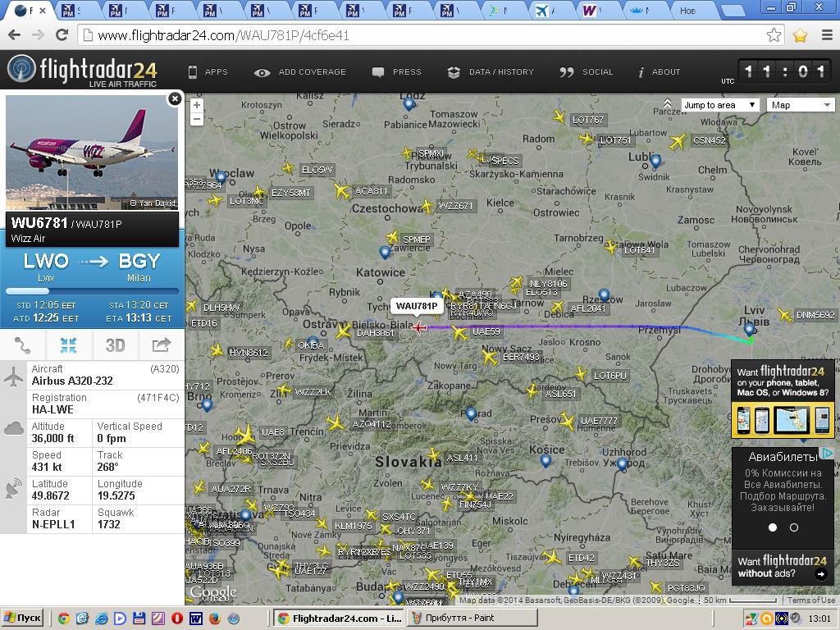Zoom out on the map
This screenshot has width=840, height=630.
pos(197,120)
